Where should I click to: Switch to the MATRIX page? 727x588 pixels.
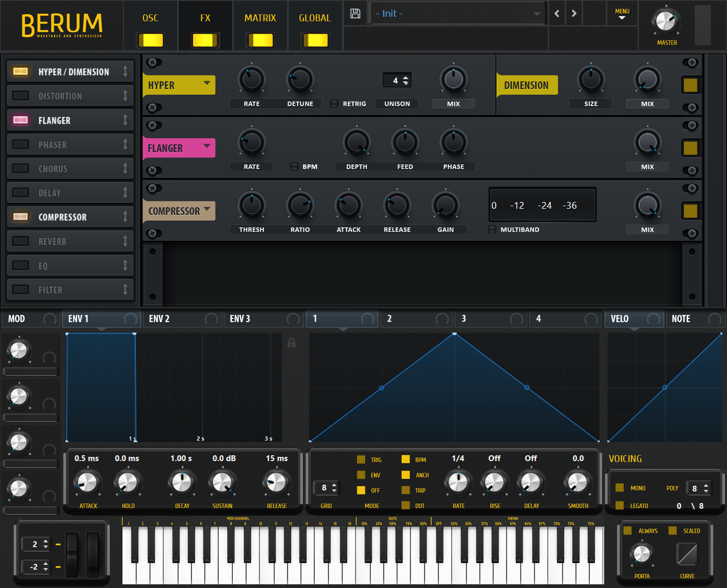click(260, 26)
